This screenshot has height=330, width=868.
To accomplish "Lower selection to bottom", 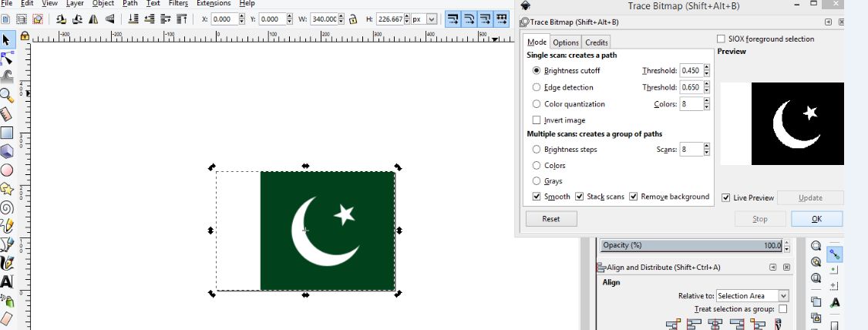I will 133,19.
